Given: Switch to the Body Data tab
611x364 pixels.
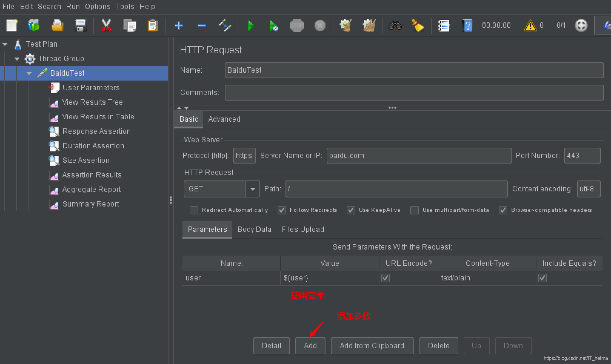Looking at the screenshot, I should 254,230.
